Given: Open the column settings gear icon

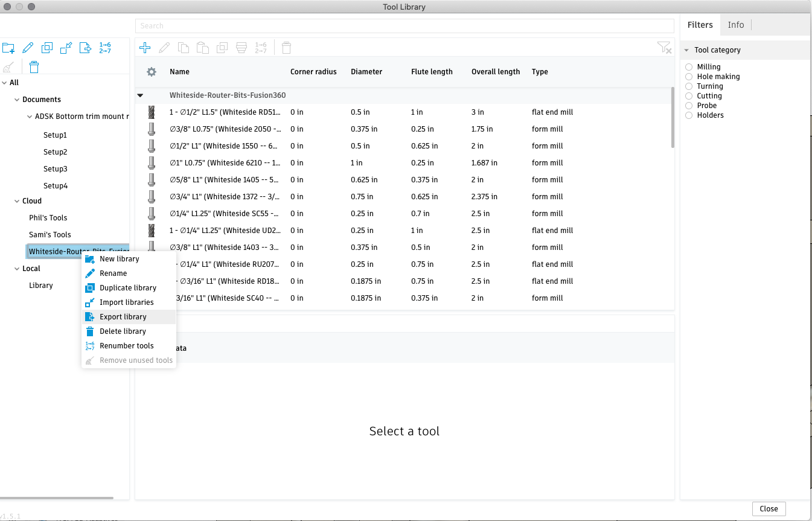Looking at the screenshot, I should click(x=152, y=72).
